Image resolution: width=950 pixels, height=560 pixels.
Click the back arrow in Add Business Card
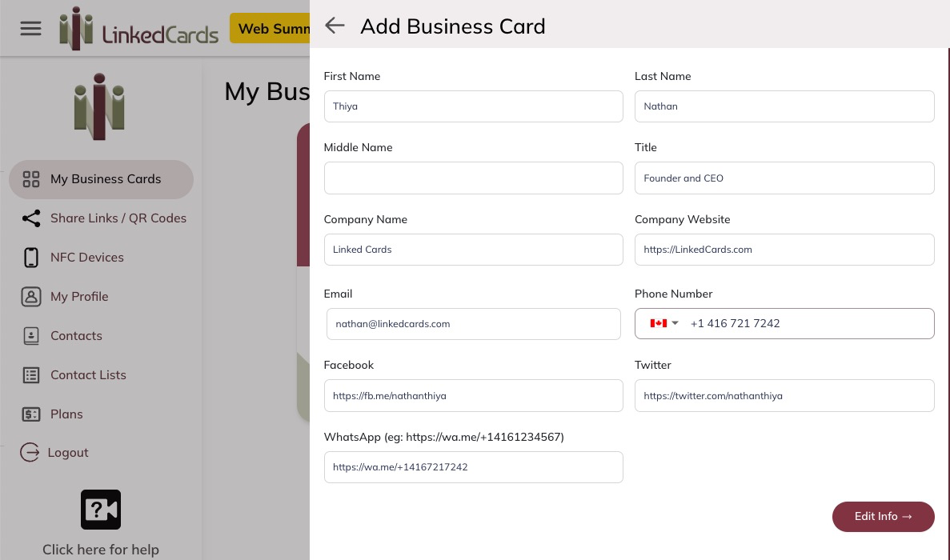pos(335,26)
